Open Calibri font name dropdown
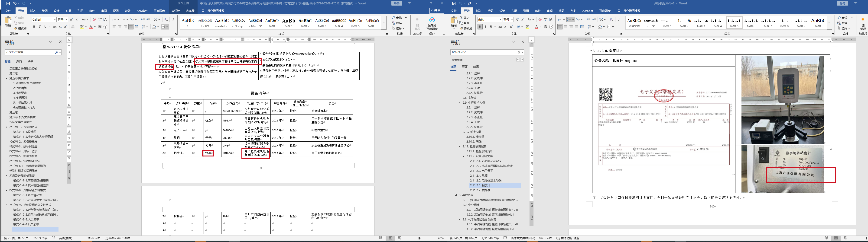 tap(55, 19)
